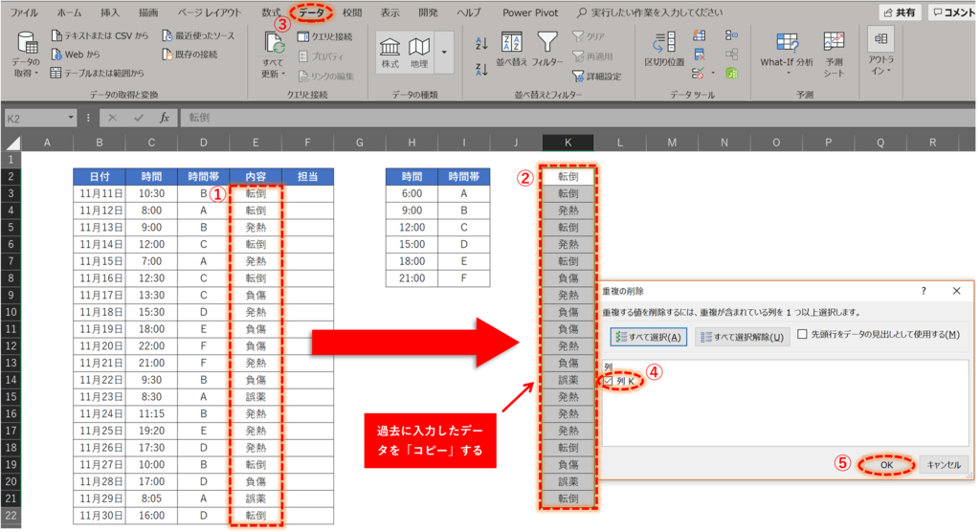Open 区切り位置 text-to-columns wizard
This screenshot has width=980, height=532.
pos(664,48)
